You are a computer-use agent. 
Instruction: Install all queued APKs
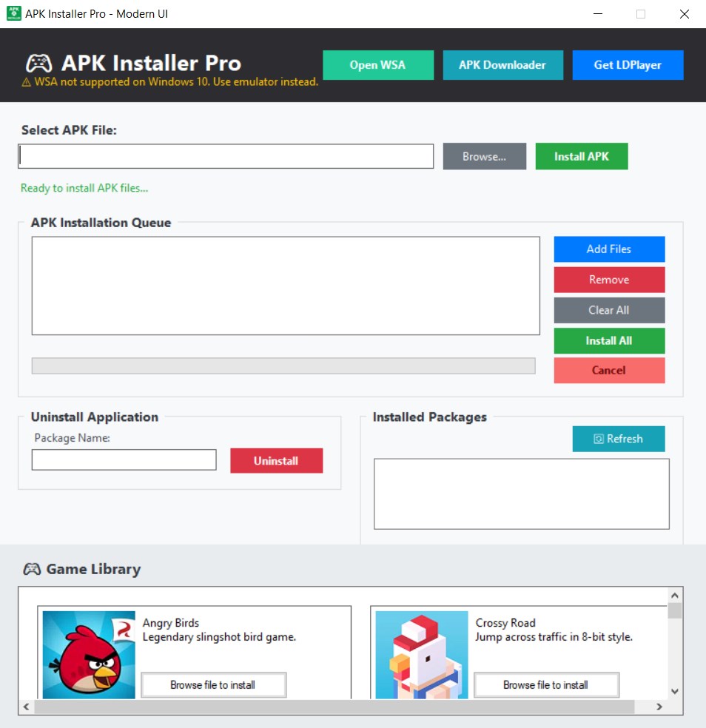coord(609,340)
